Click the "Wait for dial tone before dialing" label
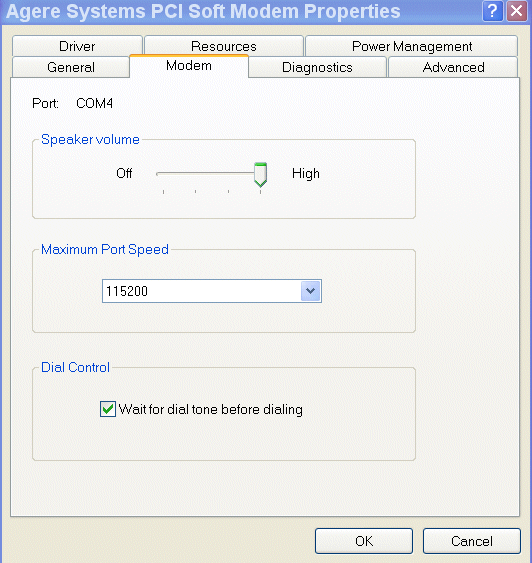This screenshot has height=563, width=532. 211,409
